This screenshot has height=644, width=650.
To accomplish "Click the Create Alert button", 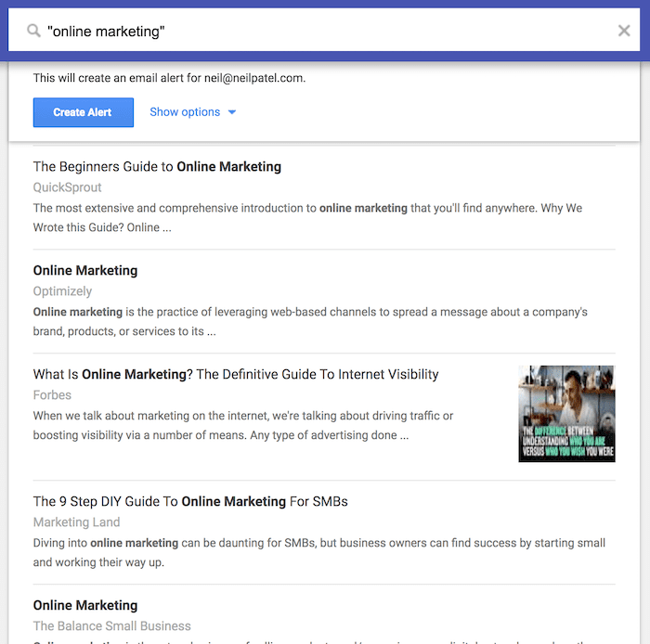I will (84, 112).
